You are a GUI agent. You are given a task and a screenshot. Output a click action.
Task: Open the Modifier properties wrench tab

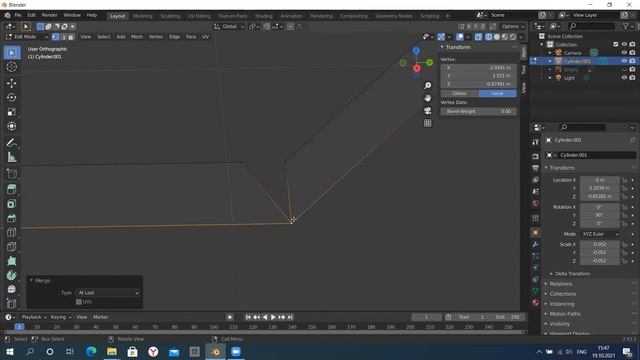(536, 244)
